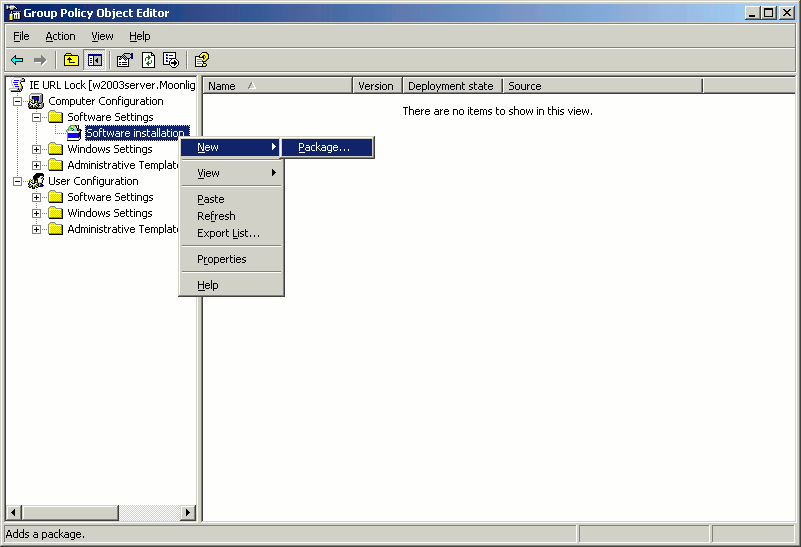This screenshot has height=547, width=801.
Task: Sort by the Source column header
Action: pos(603,86)
